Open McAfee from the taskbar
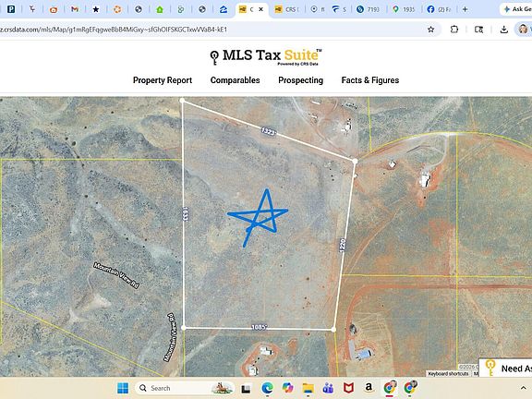 [x=348, y=388]
